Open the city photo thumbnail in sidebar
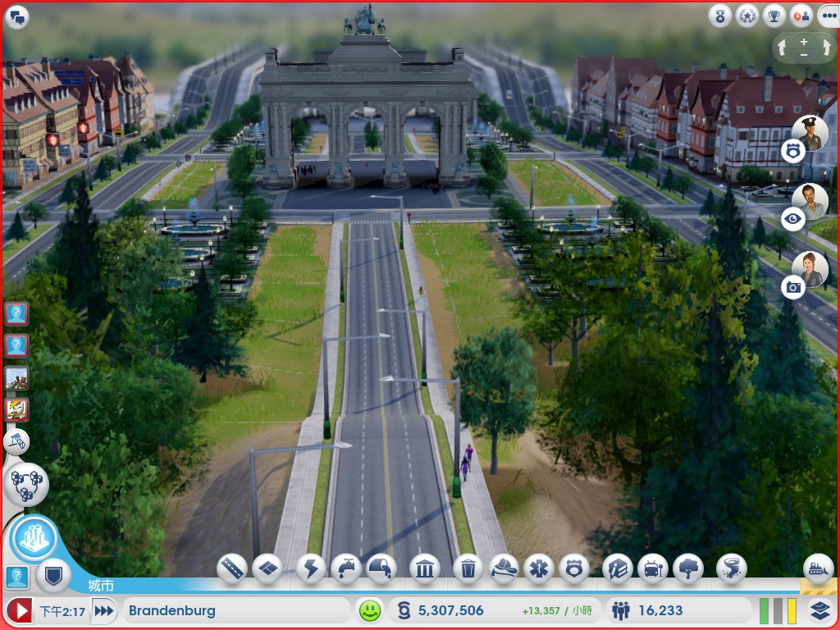Viewport: 840px width, 630px height. (16, 378)
